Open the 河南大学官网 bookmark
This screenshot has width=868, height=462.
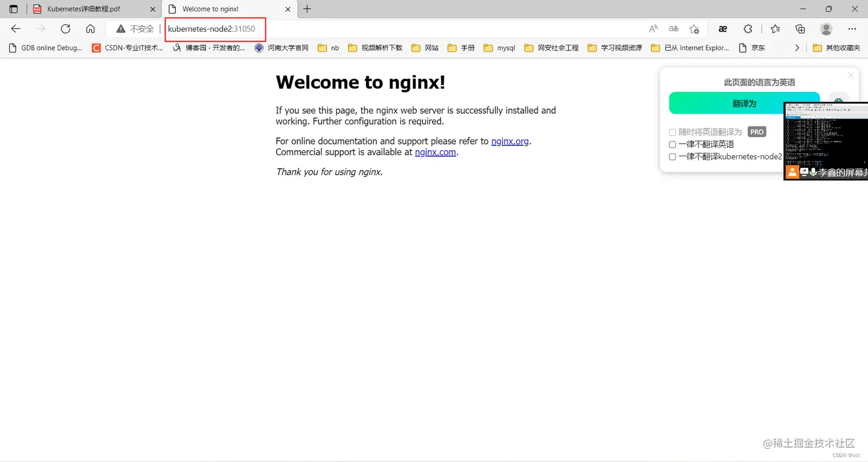(x=282, y=48)
